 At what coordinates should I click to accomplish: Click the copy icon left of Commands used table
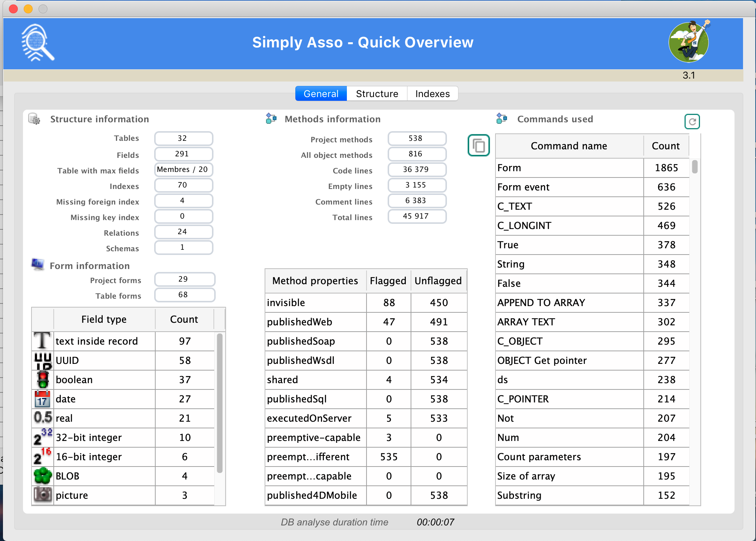[x=478, y=146]
